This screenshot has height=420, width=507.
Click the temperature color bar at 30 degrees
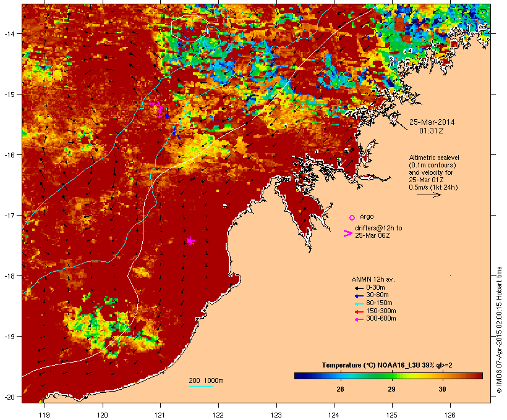click(442, 376)
